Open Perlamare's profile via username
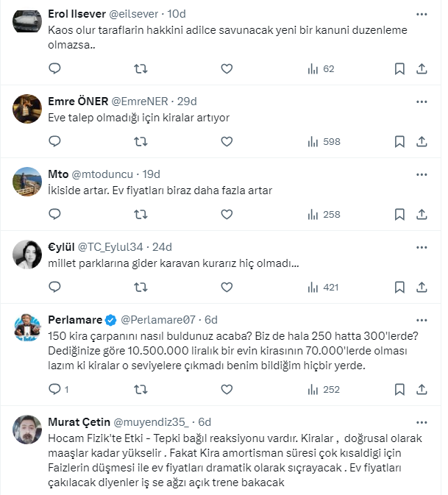The width and height of the screenshot is (448, 495). [x=154, y=320]
